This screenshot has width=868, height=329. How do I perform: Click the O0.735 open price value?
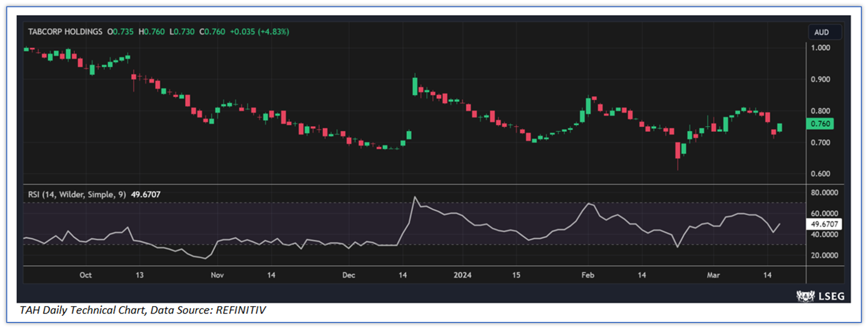(x=120, y=32)
